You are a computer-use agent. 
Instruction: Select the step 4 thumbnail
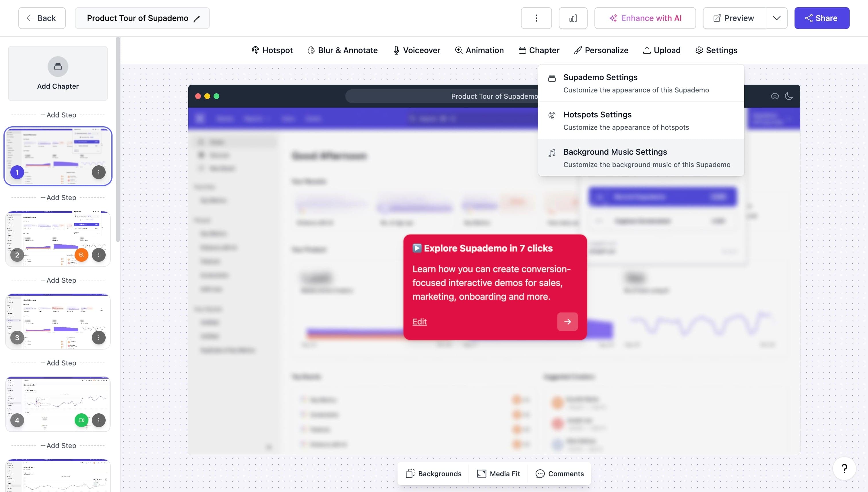pyautogui.click(x=58, y=404)
